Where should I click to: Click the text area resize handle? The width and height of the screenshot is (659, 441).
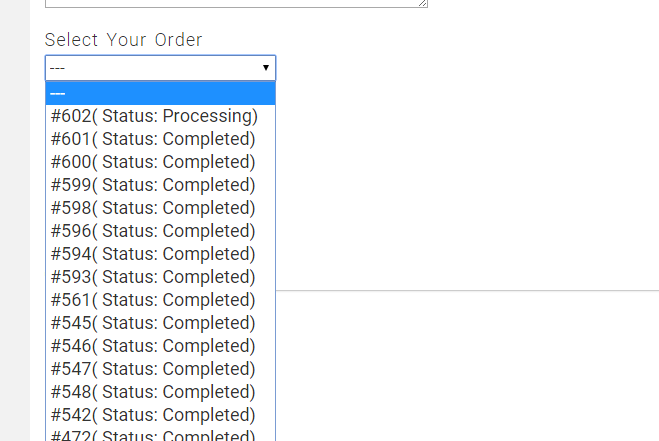coord(424,4)
